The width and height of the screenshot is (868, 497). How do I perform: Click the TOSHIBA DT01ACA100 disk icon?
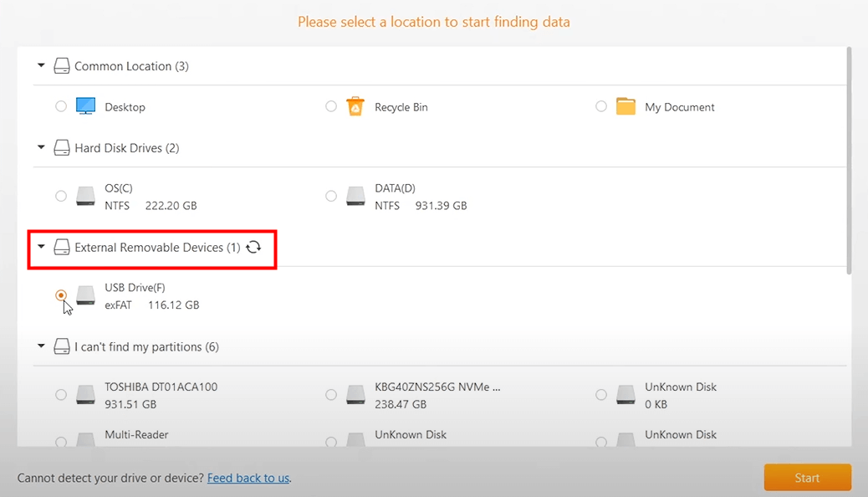(85, 394)
